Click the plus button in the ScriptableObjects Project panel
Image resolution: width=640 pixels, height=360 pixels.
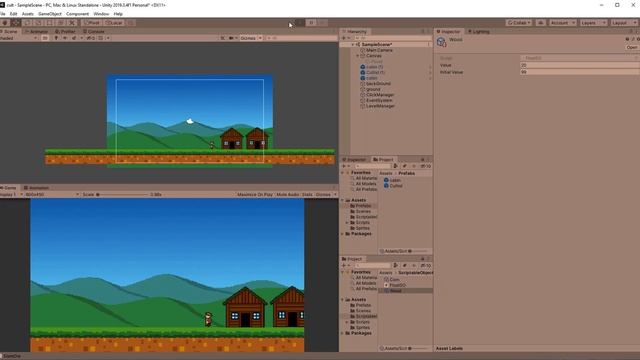(344, 265)
